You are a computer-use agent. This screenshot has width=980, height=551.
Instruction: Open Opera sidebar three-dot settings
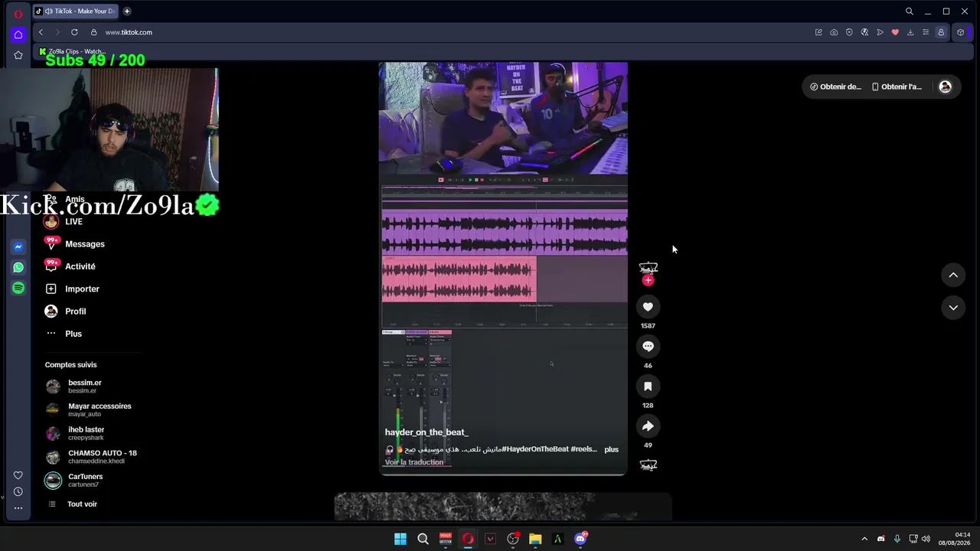point(18,508)
